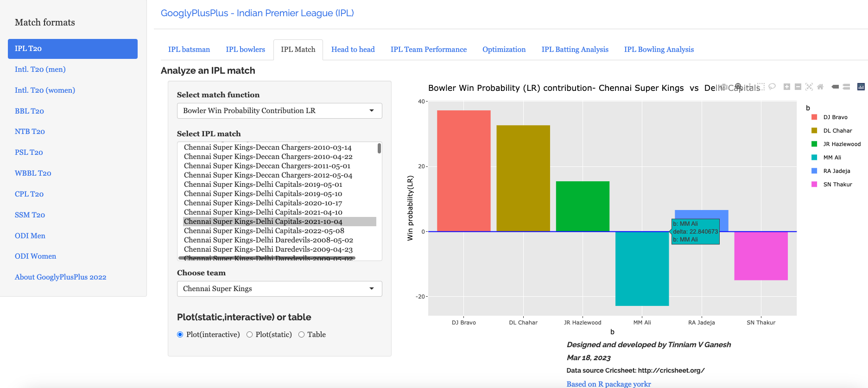
Task: Expand the Choose team dropdown
Action: (279, 289)
